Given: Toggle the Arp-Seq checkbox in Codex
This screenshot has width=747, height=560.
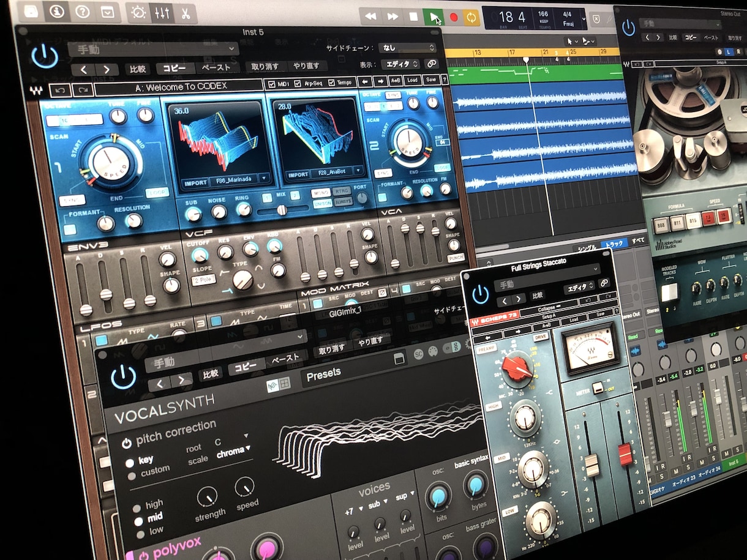Looking at the screenshot, I should (x=298, y=83).
